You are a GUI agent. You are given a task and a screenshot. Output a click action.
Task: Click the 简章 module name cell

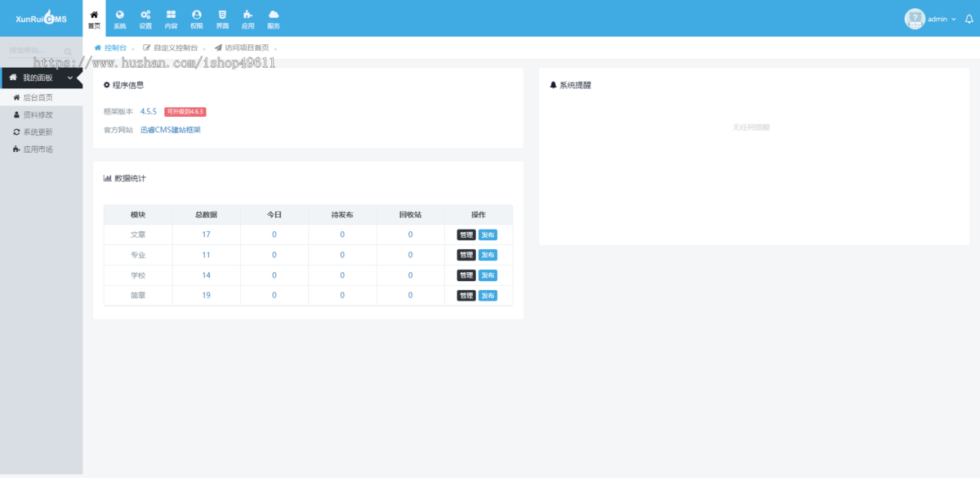138,296
